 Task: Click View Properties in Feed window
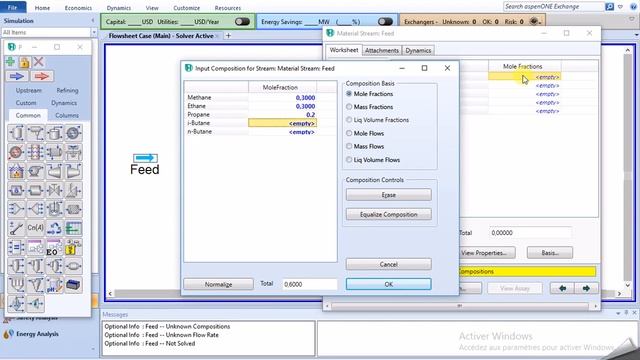[484, 253]
